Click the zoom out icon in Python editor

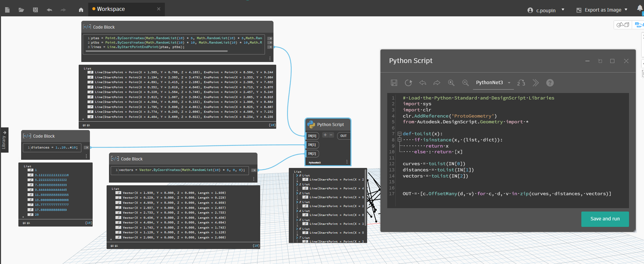pyautogui.click(x=465, y=83)
